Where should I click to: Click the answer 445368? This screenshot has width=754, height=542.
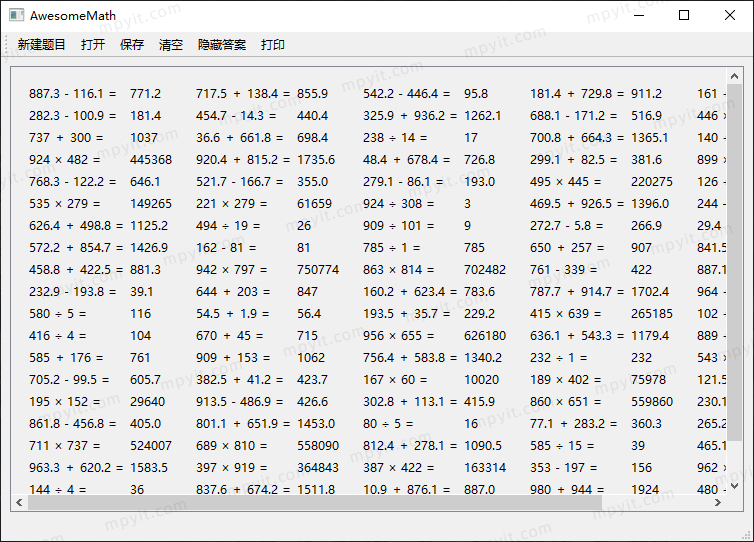(151, 160)
